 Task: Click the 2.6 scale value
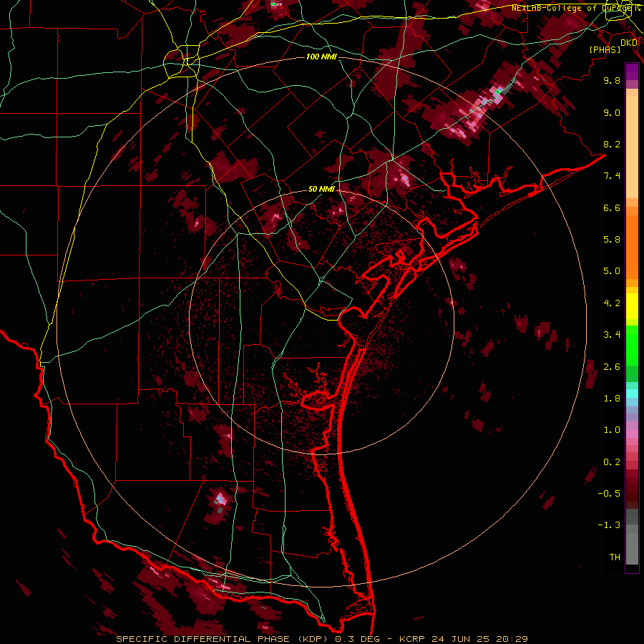pos(612,367)
